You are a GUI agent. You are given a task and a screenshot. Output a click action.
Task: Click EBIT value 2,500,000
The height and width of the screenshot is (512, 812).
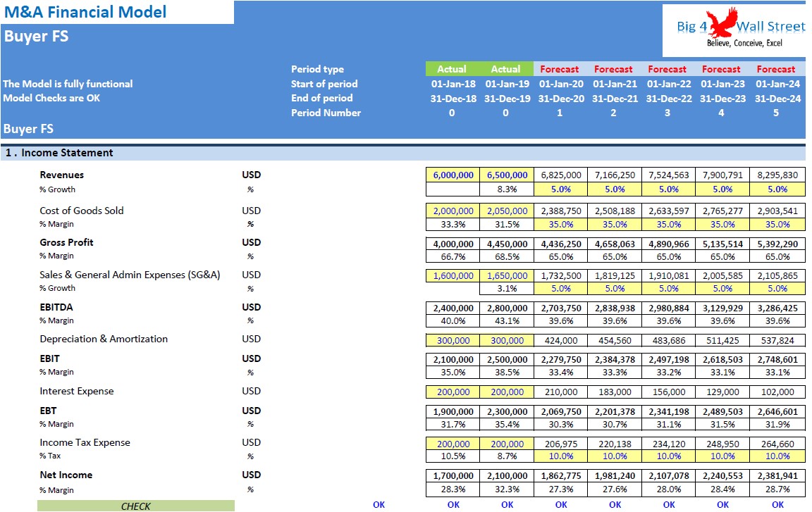pyautogui.click(x=507, y=359)
